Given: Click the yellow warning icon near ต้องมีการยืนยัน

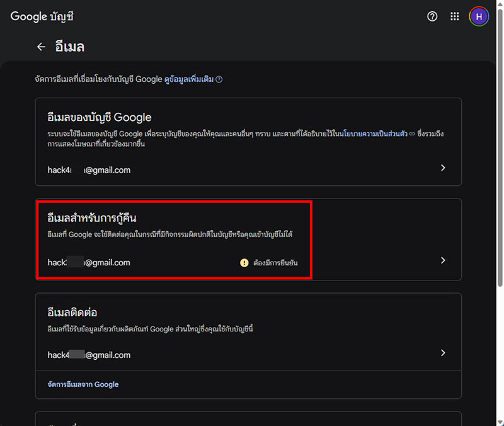Looking at the screenshot, I should tap(244, 263).
